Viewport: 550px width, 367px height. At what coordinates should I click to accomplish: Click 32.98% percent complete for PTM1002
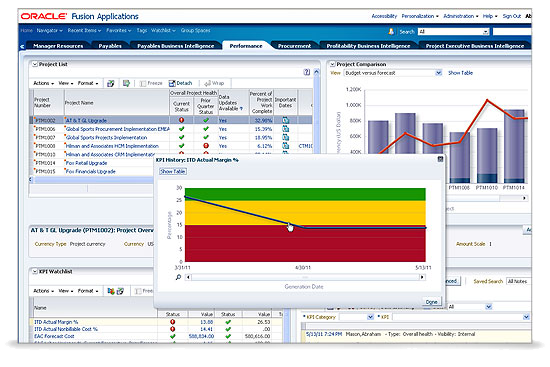263,120
